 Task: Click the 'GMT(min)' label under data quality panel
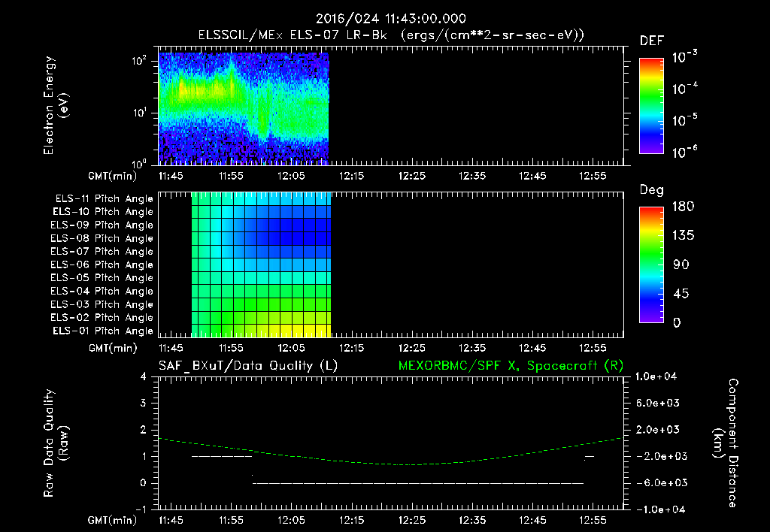coord(113,520)
